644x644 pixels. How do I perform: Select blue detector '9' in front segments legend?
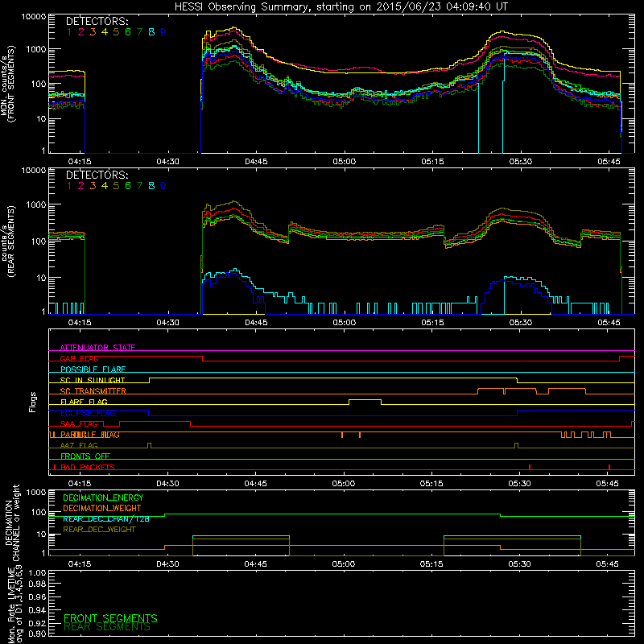point(163,32)
